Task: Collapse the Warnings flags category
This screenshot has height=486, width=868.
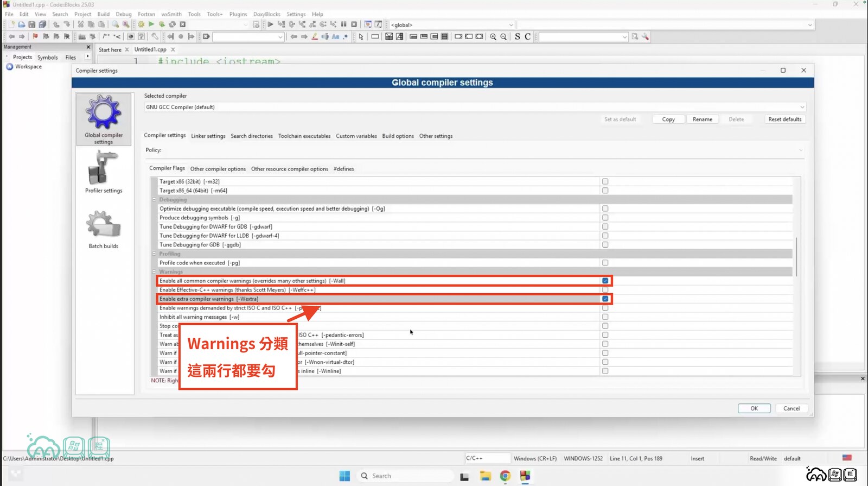Action: coord(154,272)
